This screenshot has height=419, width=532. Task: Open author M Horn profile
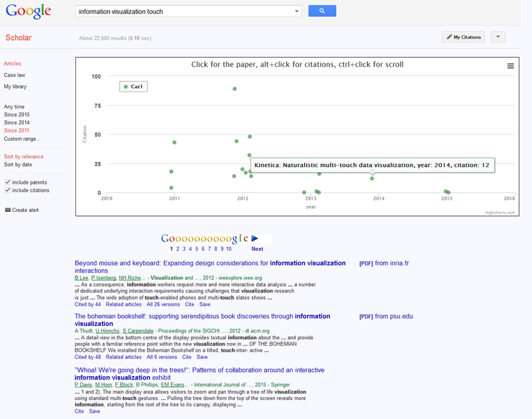click(x=103, y=384)
